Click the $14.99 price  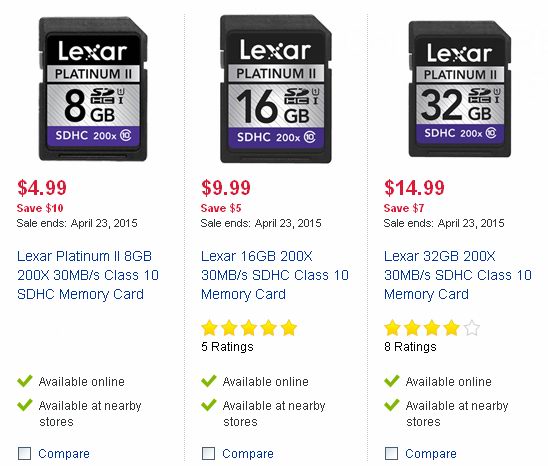click(414, 188)
